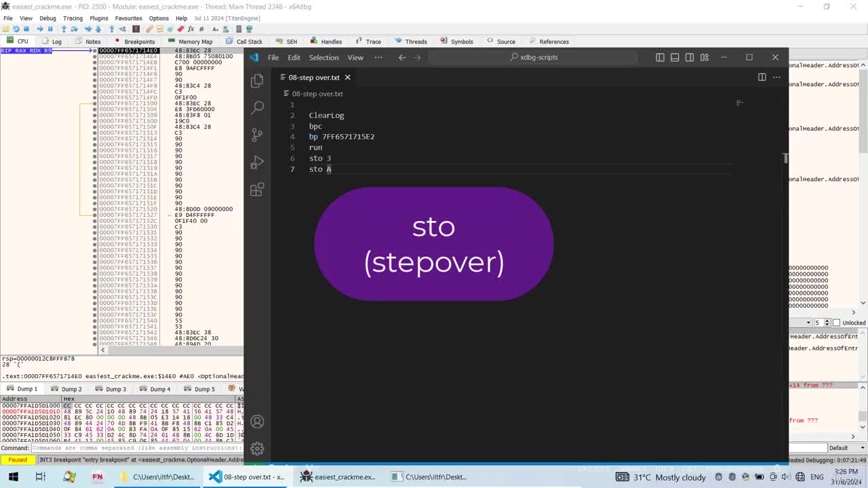Click the fx functions toolbar icon
This screenshot has height=488, width=868.
191,29
